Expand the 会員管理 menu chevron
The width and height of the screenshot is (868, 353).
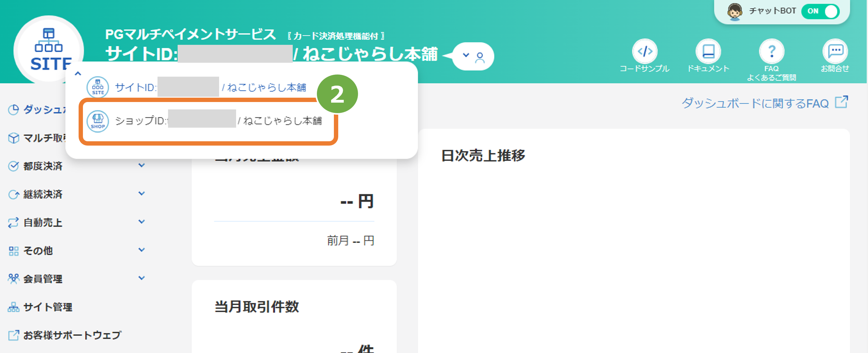(x=141, y=278)
